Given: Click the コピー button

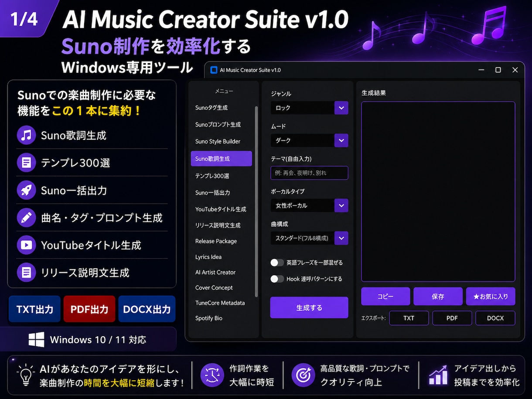Looking at the screenshot, I should [x=385, y=297].
